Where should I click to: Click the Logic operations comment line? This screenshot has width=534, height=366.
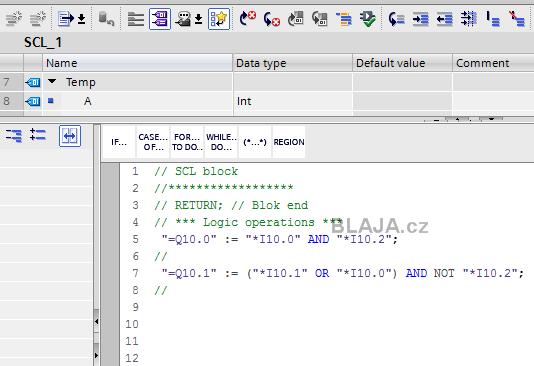coord(248,222)
